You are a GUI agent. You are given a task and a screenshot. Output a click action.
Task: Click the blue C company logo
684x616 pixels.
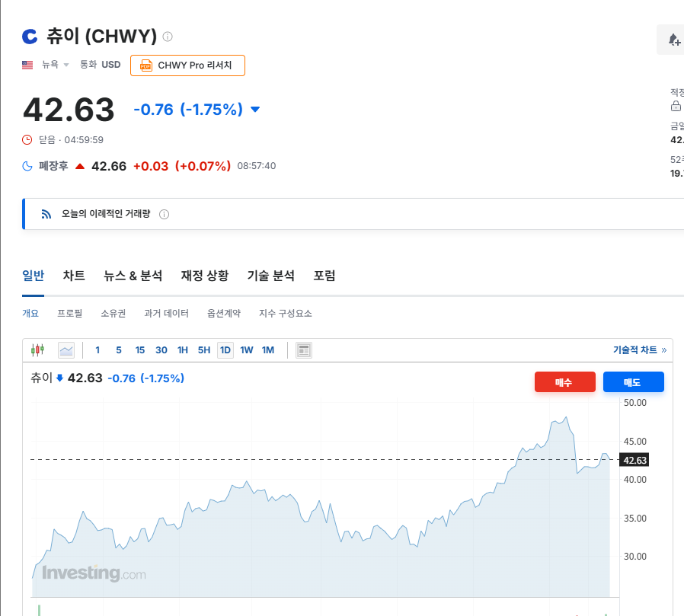tap(30, 37)
